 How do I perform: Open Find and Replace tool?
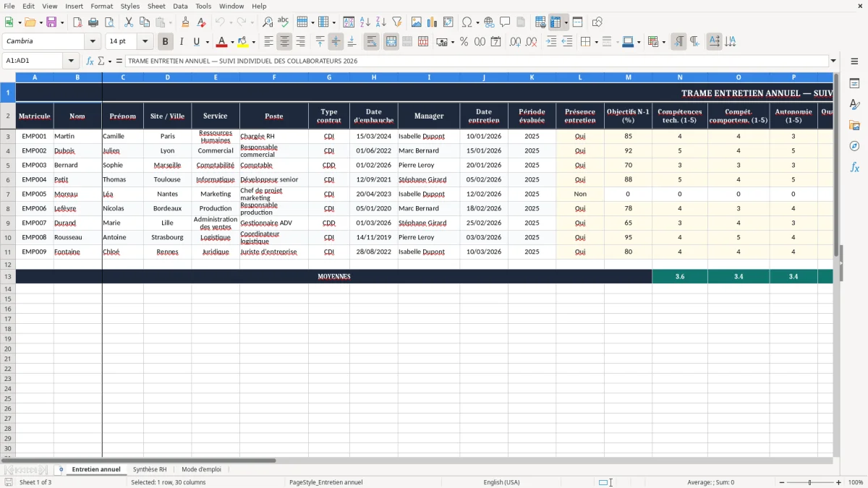click(268, 22)
